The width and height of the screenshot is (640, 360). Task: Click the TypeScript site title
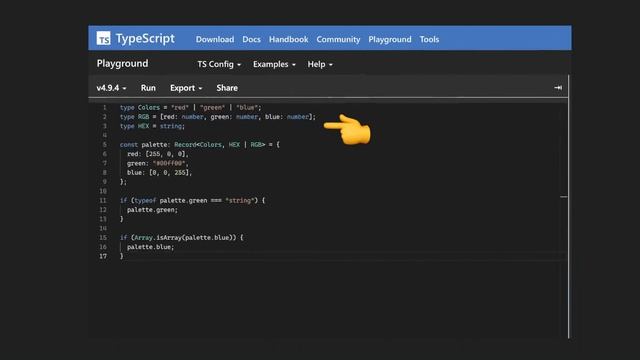(x=145, y=38)
